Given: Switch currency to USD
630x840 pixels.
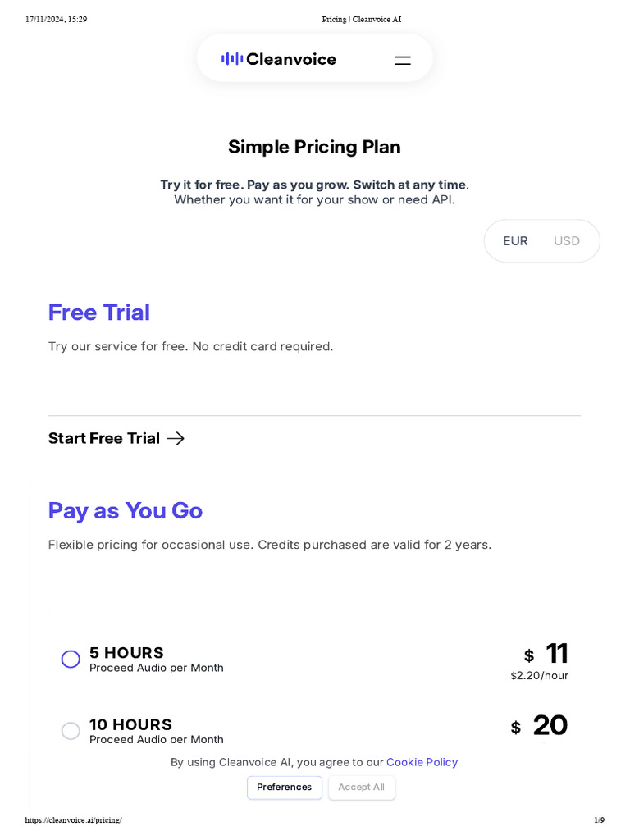Looking at the screenshot, I should point(567,240).
